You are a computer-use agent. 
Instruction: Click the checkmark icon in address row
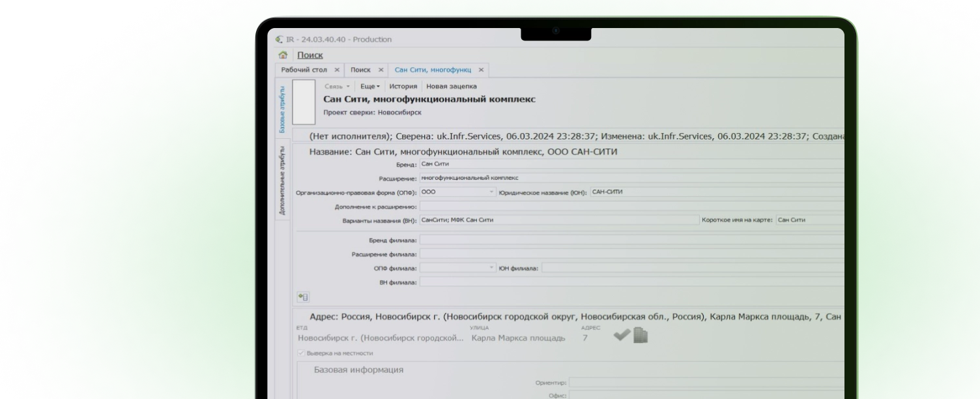622,335
